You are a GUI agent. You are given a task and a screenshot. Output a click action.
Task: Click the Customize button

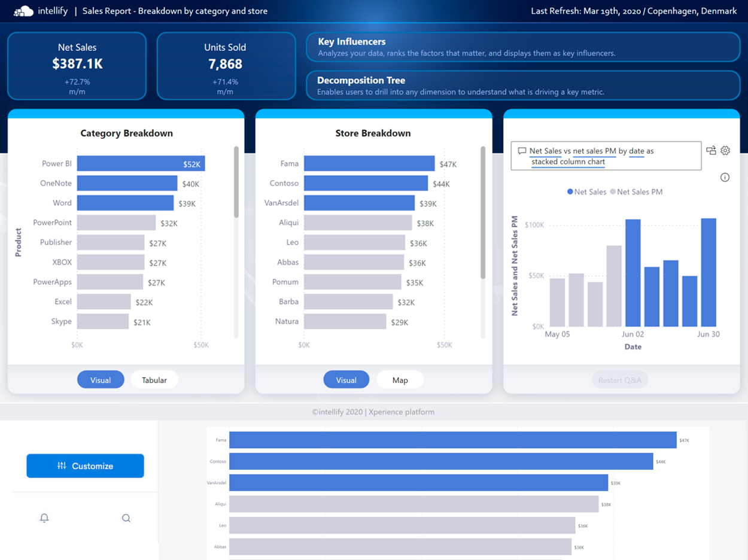point(85,466)
